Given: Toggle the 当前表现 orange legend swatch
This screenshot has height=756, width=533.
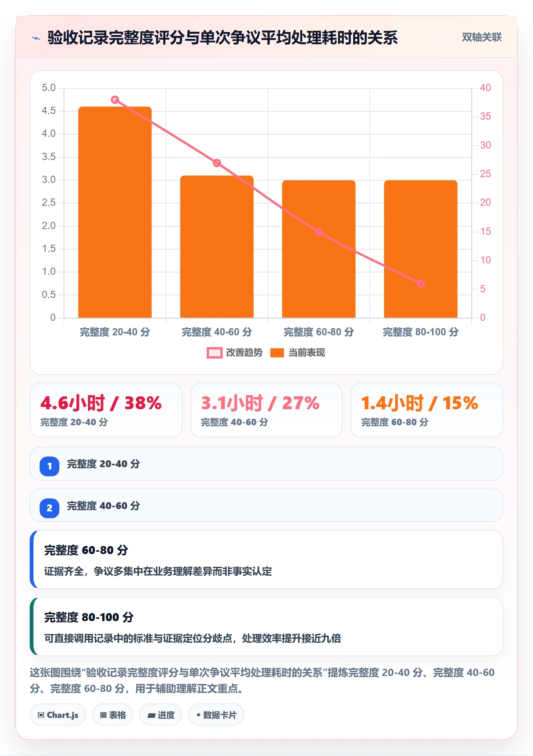Looking at the screenshot, I should (277, 353).
